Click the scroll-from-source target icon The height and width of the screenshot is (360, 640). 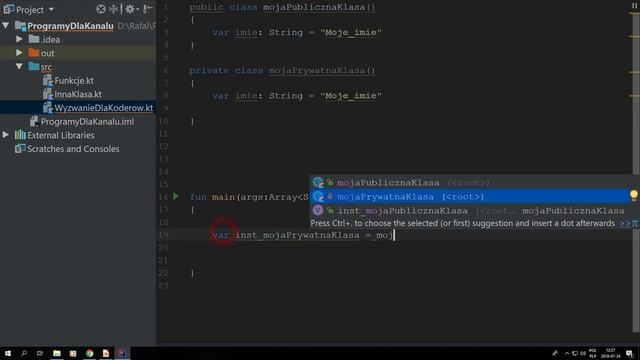click(101, 9)
